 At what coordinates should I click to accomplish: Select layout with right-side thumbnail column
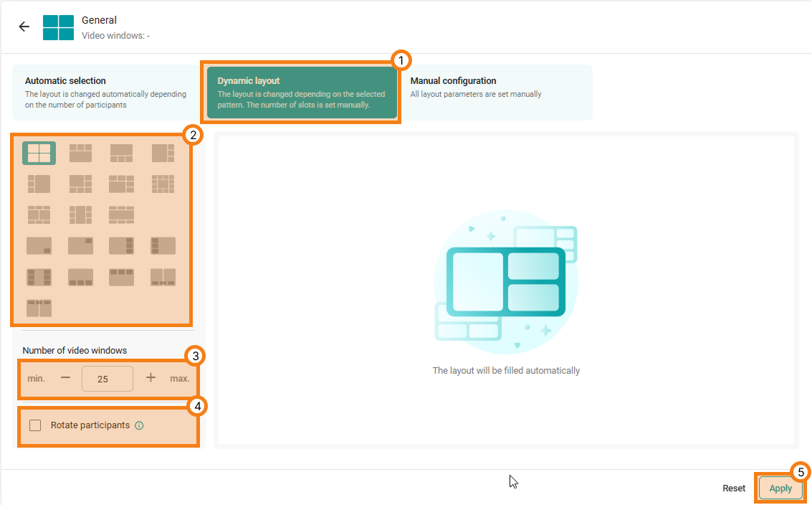coord(163,153)
